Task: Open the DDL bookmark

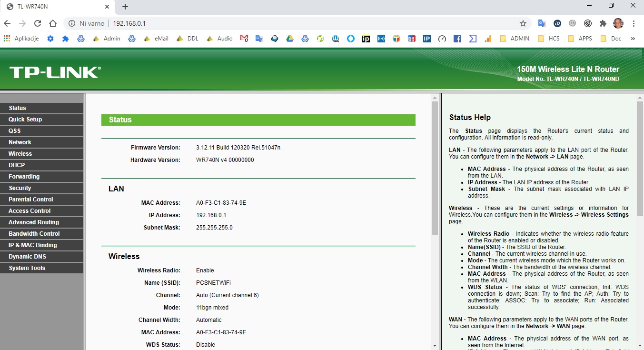Action: tap(188, 39)
